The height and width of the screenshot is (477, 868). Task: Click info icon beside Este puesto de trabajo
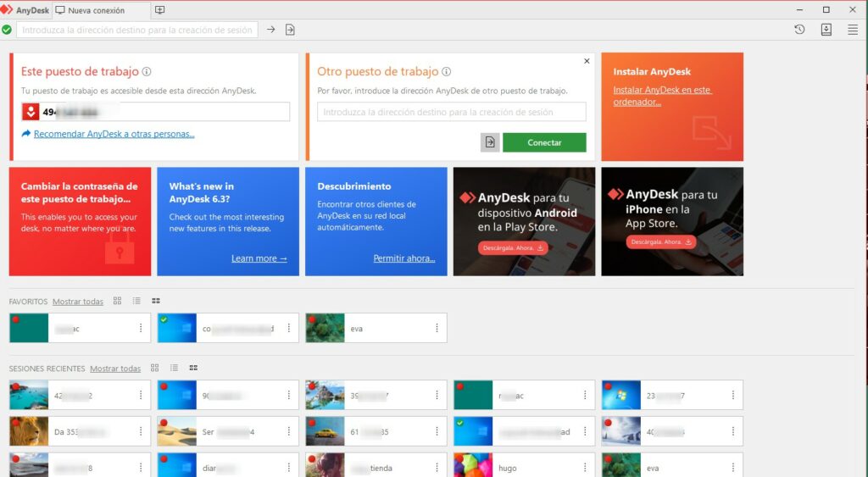tap(147, 71)
